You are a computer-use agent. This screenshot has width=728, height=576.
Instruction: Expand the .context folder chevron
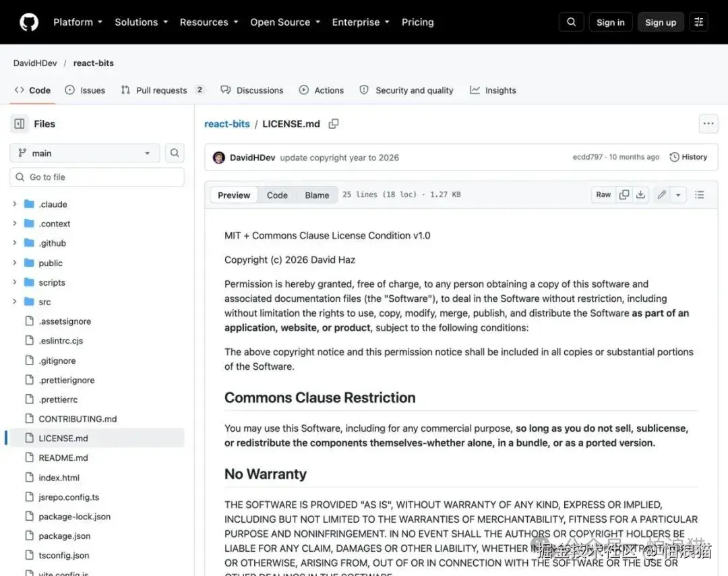tap(14, 223)
